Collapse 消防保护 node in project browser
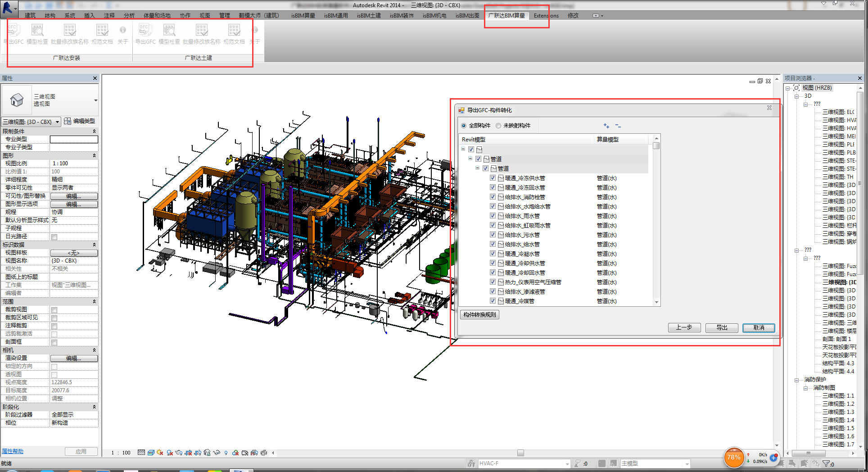The height and width of the screenshot is (472, 868). click(796, 380)
